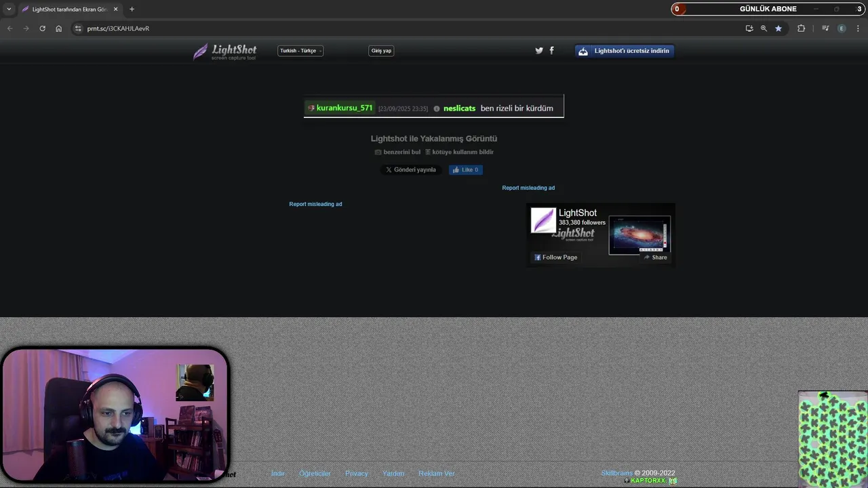Click right-hand Report misleading ad link

pos(528,188)
